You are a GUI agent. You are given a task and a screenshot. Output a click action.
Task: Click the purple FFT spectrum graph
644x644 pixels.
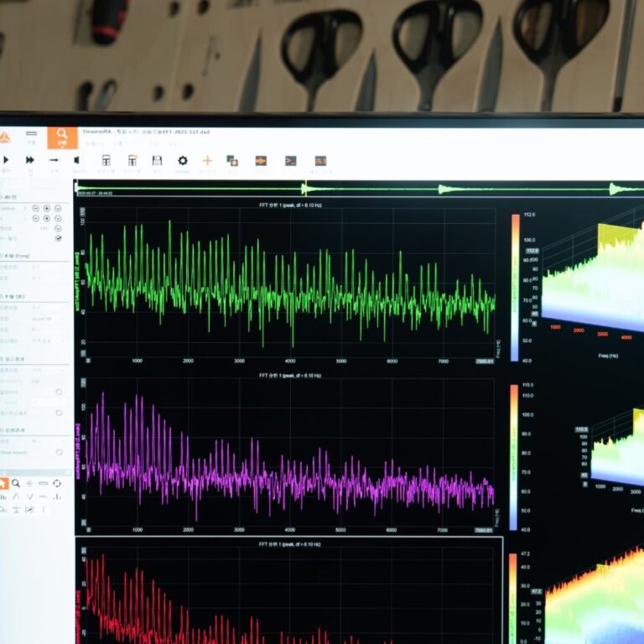(290, 453)
